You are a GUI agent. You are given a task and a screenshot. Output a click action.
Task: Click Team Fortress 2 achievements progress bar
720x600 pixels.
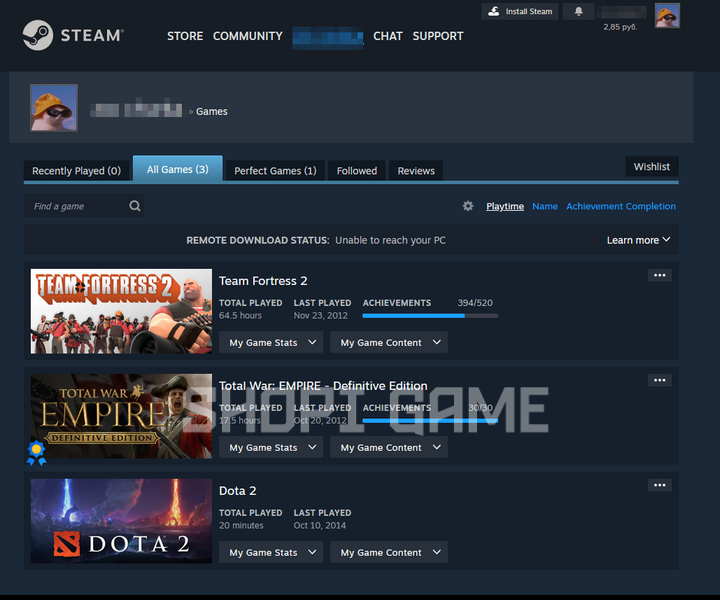pos(430,316)
